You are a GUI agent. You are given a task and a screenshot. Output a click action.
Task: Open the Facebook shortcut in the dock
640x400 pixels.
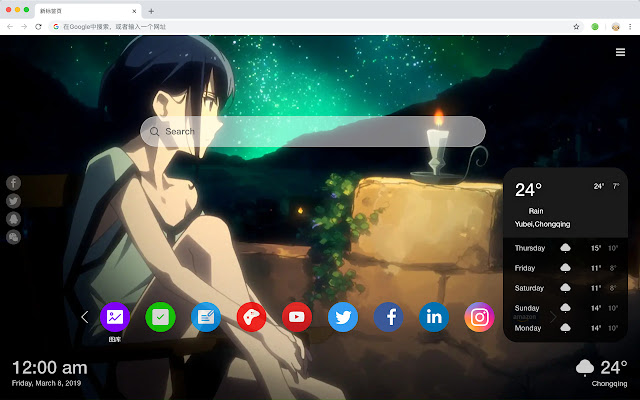(388, 317)
